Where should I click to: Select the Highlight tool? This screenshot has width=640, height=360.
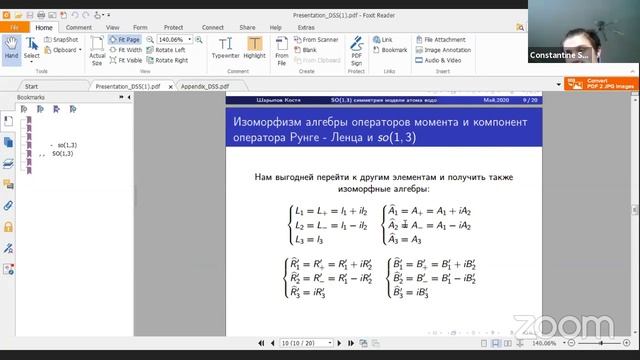(x=254, y=48)
